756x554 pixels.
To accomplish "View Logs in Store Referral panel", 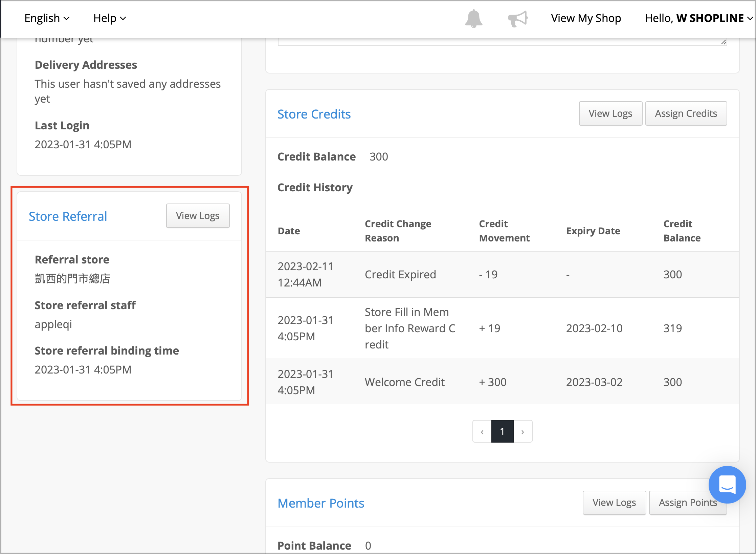I will (x=198, y=216).
